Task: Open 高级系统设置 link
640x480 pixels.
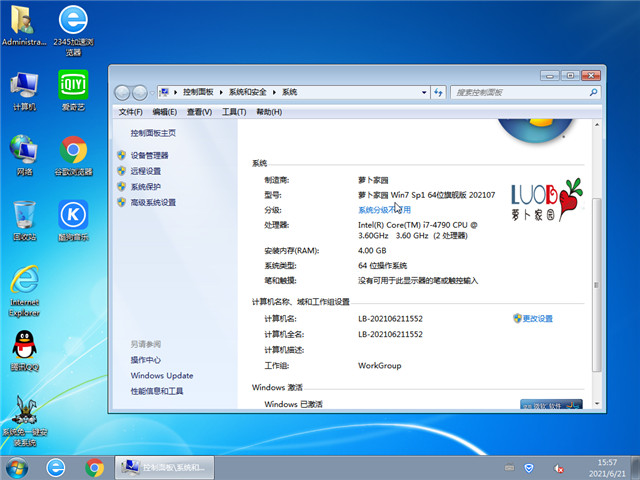Action: (153, 202)
